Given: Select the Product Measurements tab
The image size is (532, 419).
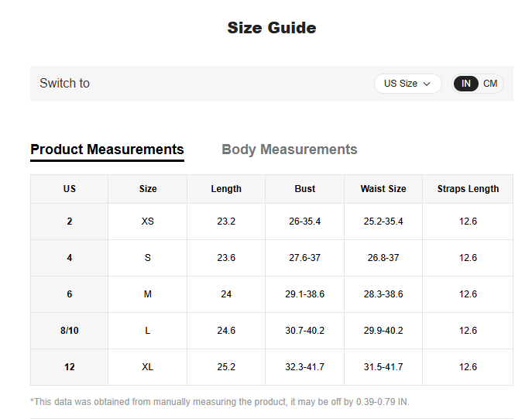Looking at the screenshot, I should (107, 149).
